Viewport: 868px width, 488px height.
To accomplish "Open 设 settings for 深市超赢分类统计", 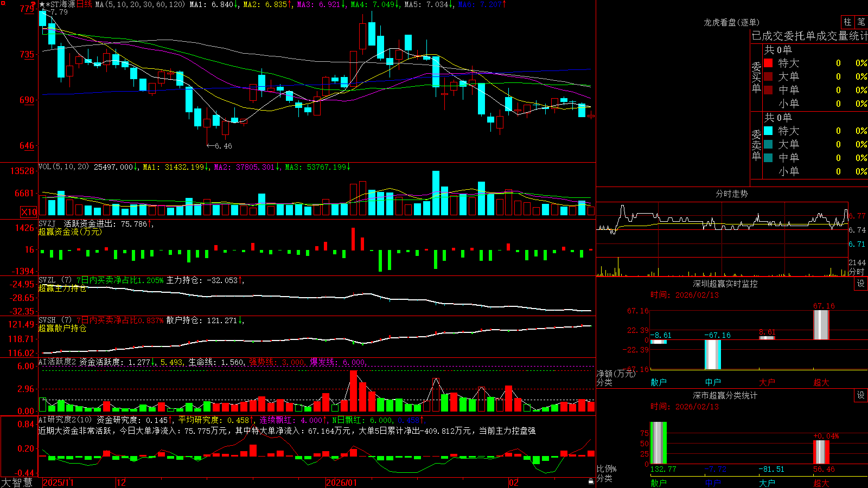I will (x=861, y=395).
